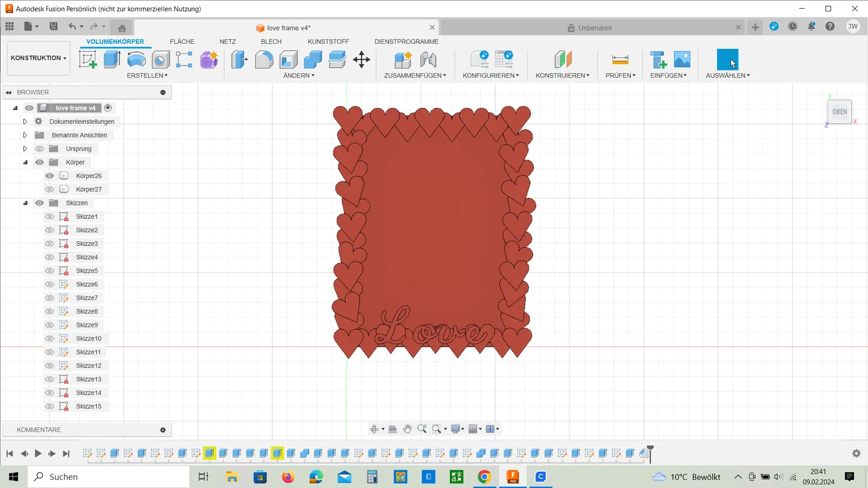Screen dimensions: 868x488
Task: Add a new design tab with plus
Action: point(755,27)
